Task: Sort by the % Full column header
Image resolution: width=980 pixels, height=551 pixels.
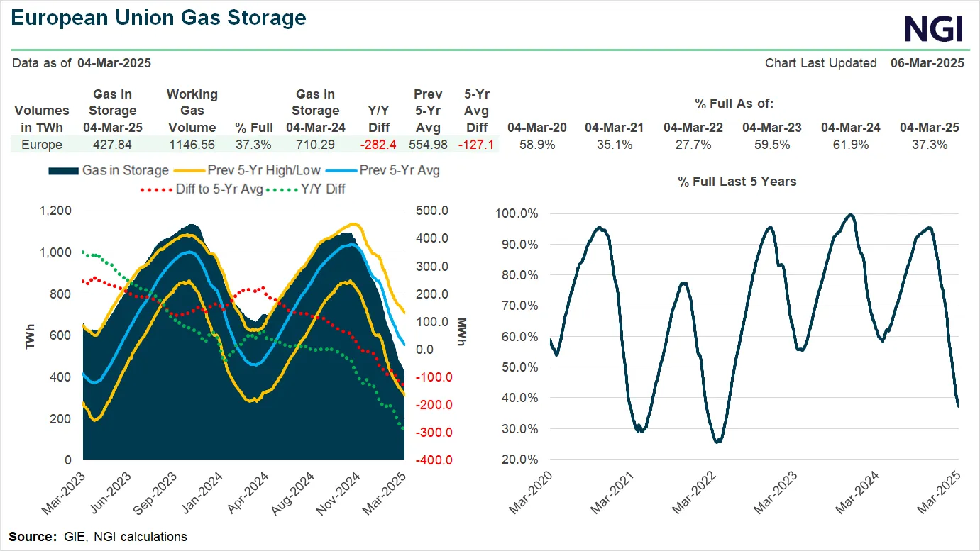Action: coord(254,128)
